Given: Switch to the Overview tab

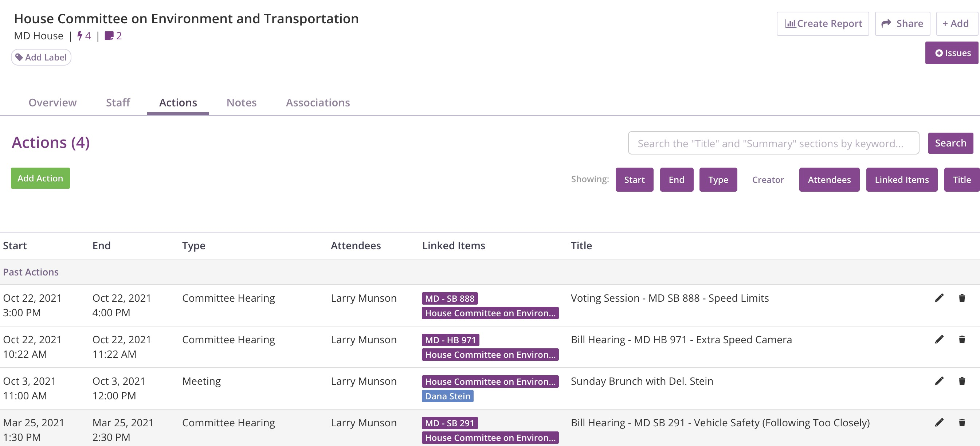Looking at the screenshot, I should (x=52, y=103).
